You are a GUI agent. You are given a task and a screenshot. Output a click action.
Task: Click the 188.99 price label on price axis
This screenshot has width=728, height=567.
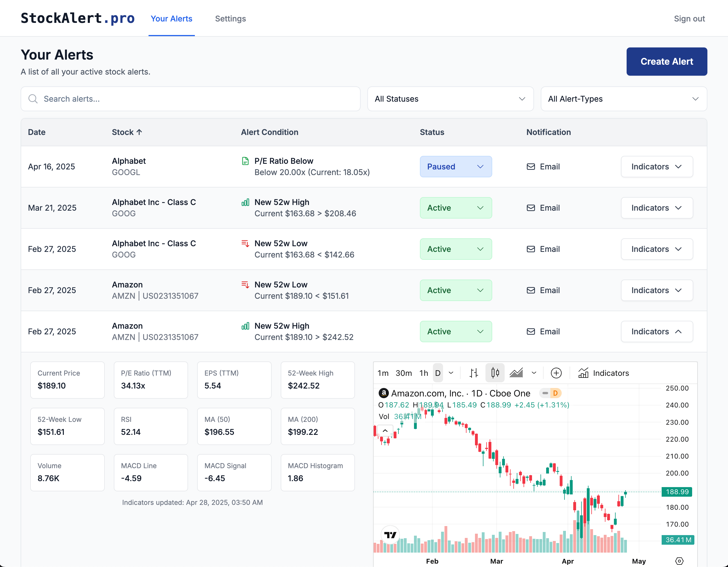point(677,492)
